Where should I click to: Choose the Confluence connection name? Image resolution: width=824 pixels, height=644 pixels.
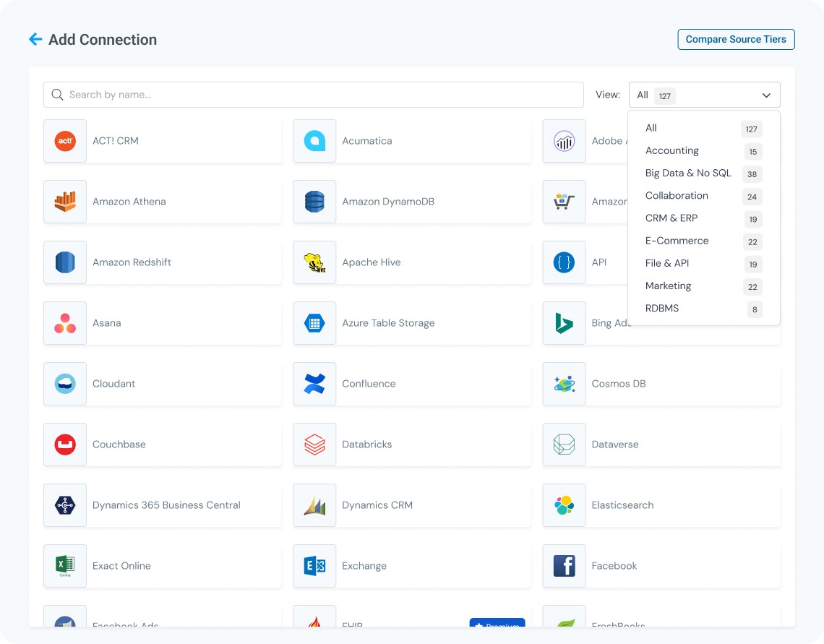[369, 384]
